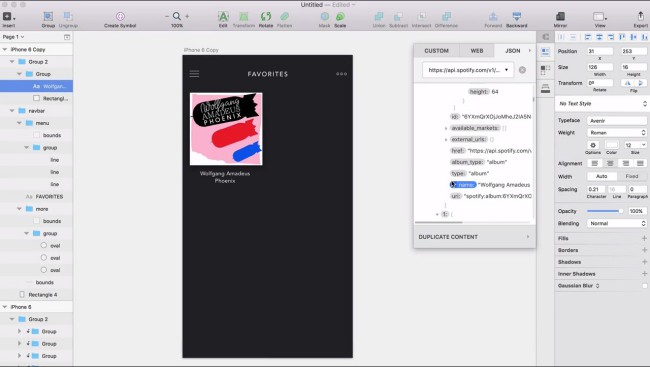This screenshot has width=650, height=367.
Task: Click the text Color swatch
Action: [x=611, y=145]
